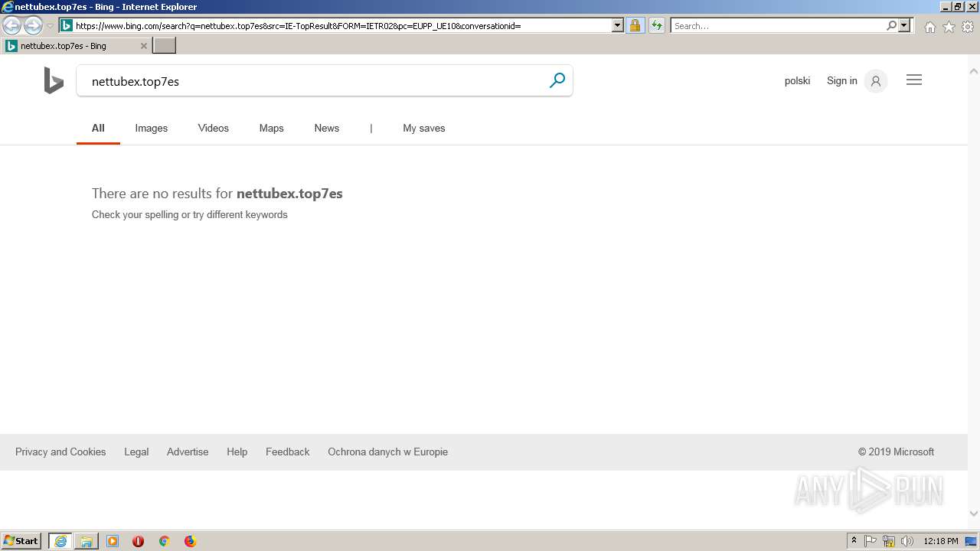980x551 pixels.
Task: Click IE search magnifier icon
Action: [x=891, y=26]
